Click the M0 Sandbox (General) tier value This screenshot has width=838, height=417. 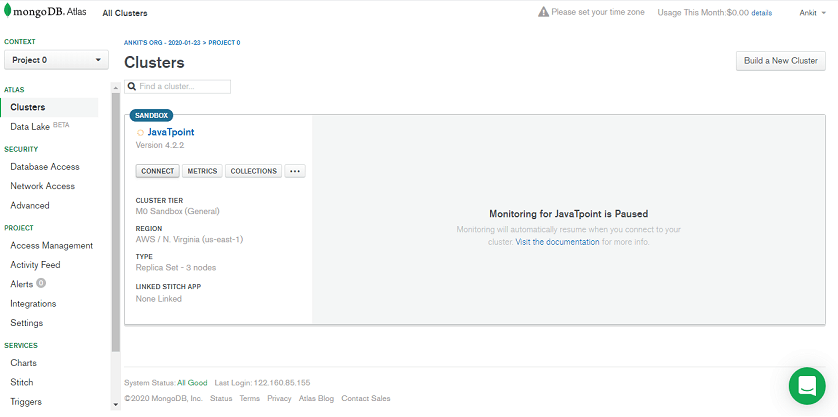(177, 211)
